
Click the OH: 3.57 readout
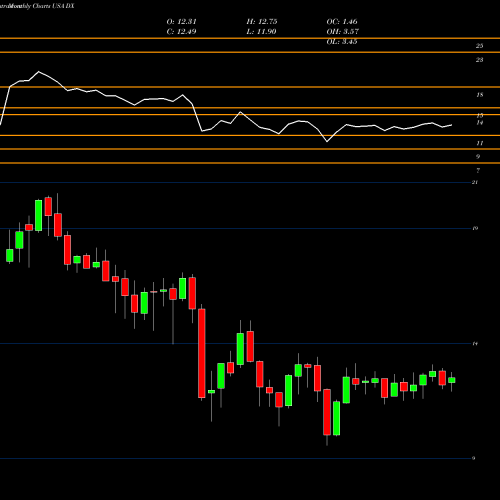[343, 32]
